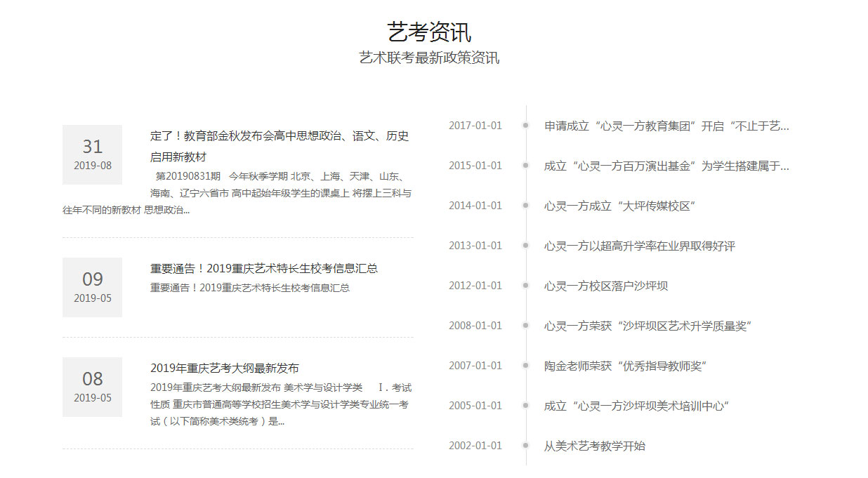Open timeline entry 心灵一方荣获"沙坪坝区艺术升学质量奖"

pyautogui.click(x=648, y=326)
